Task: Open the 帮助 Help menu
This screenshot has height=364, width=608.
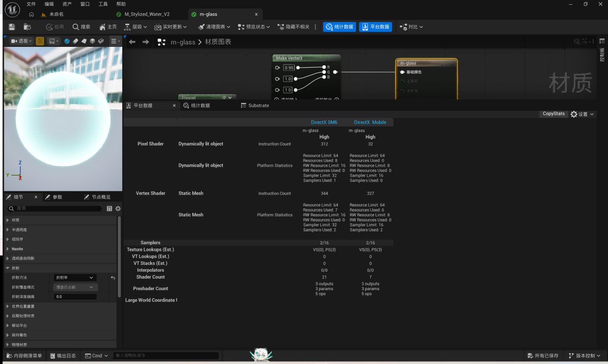Action: tap(121, 4)
